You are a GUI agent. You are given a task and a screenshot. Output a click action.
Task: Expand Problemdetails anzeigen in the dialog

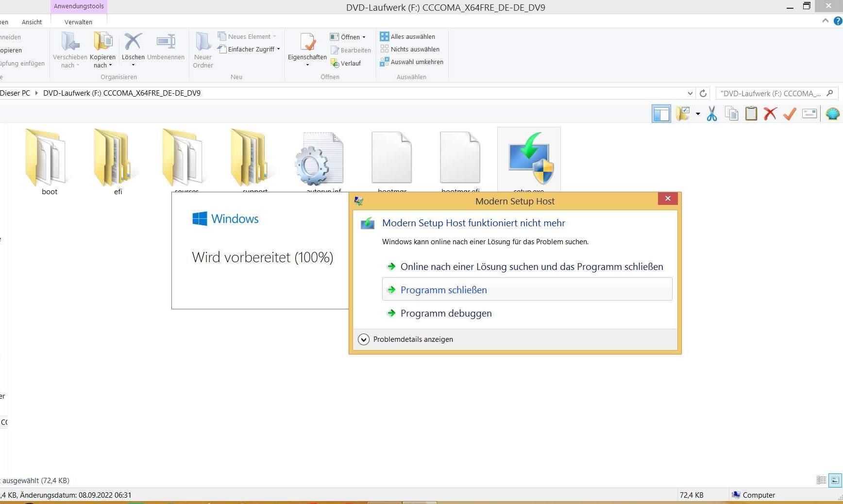405,339
